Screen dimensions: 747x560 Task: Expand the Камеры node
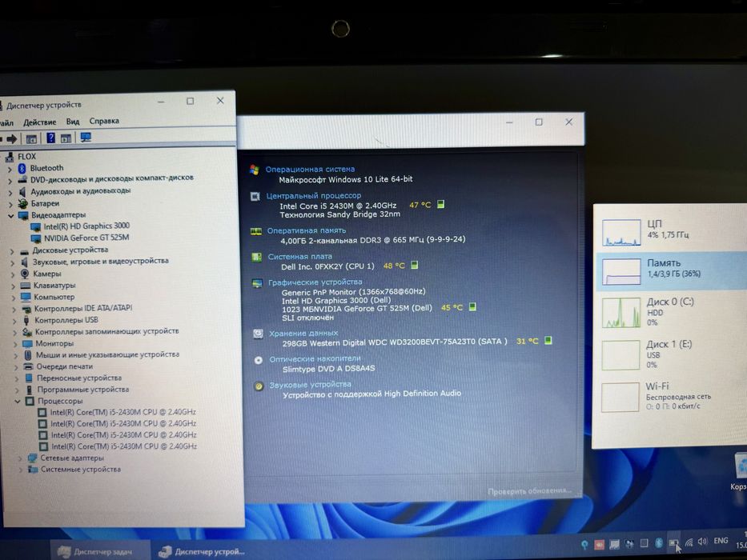(x=14, y=275)
